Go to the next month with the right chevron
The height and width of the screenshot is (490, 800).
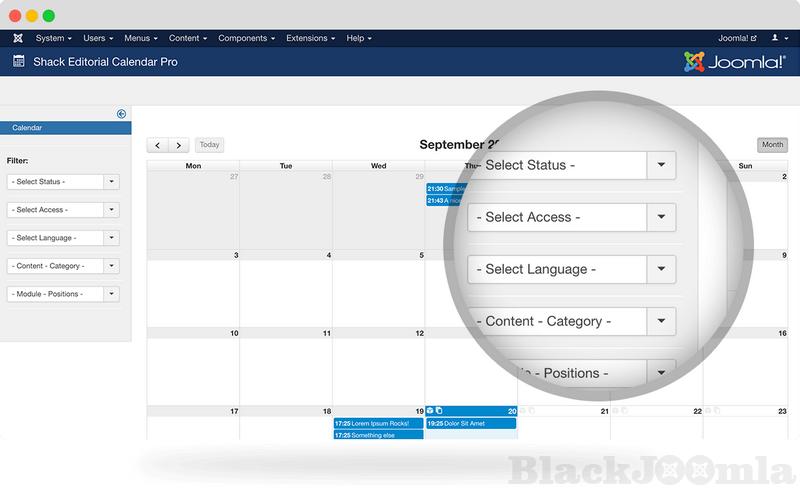[178, 145]
